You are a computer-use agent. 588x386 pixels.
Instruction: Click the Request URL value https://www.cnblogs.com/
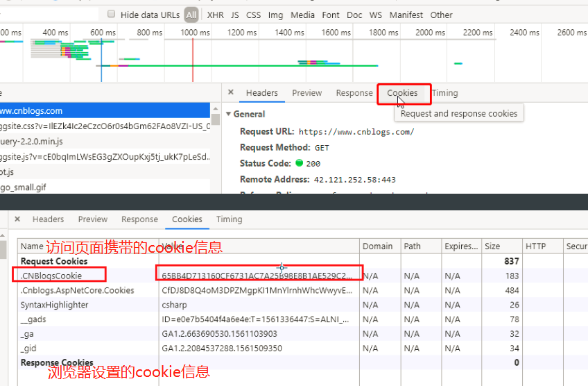click(x=356, y=132)
